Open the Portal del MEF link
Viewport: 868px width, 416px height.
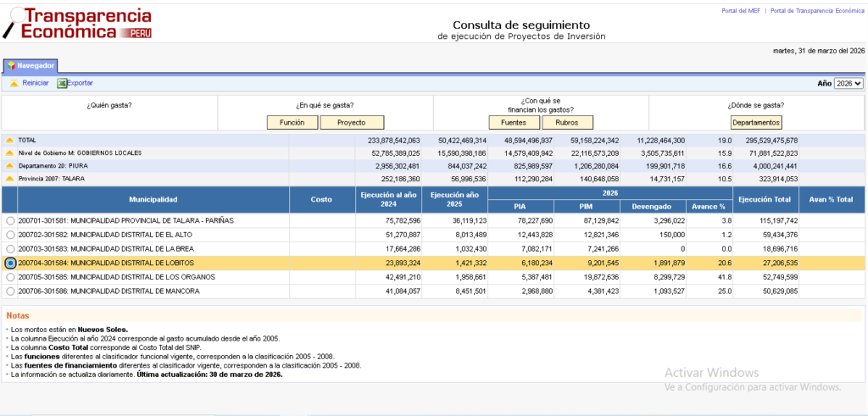point(740,11)
